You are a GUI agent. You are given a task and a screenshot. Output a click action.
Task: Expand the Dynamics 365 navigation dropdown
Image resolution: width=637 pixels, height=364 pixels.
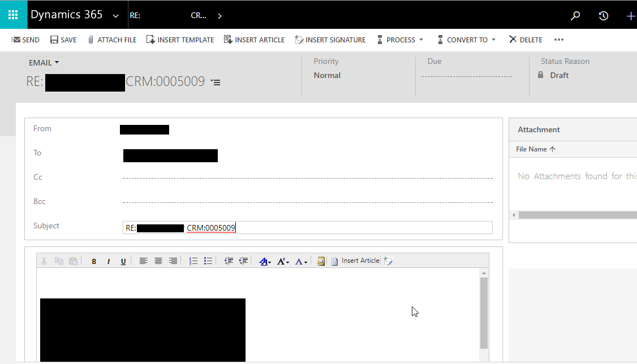pos(116,16)
